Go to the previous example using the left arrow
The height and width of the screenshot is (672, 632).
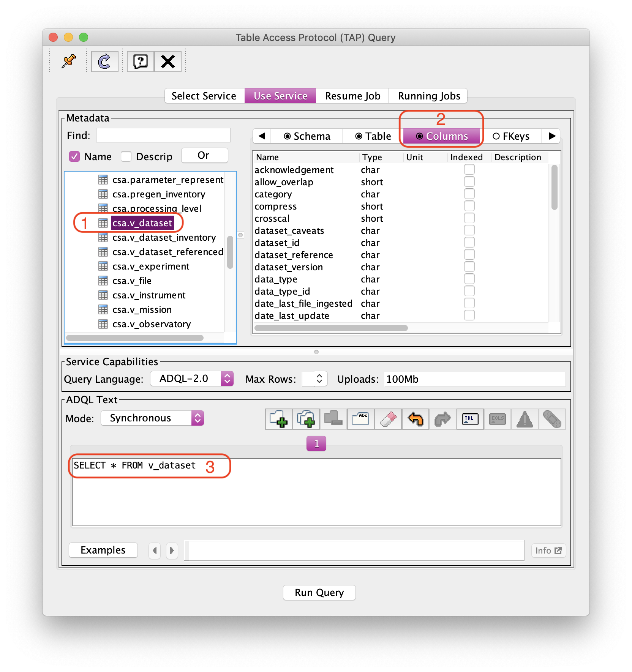pyautogui.click(x=155, y=551)
